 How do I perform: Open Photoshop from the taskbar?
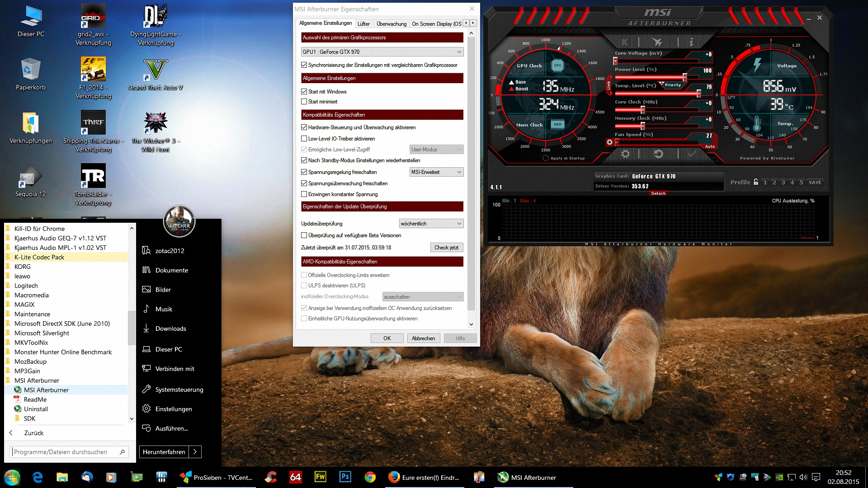click(345, 477)
